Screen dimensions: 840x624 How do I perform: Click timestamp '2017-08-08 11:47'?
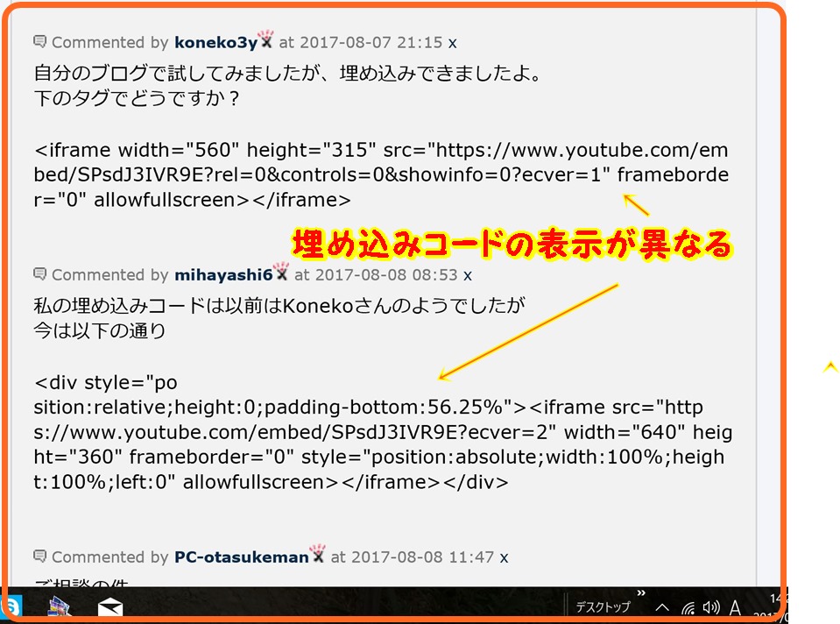[423, 557]
